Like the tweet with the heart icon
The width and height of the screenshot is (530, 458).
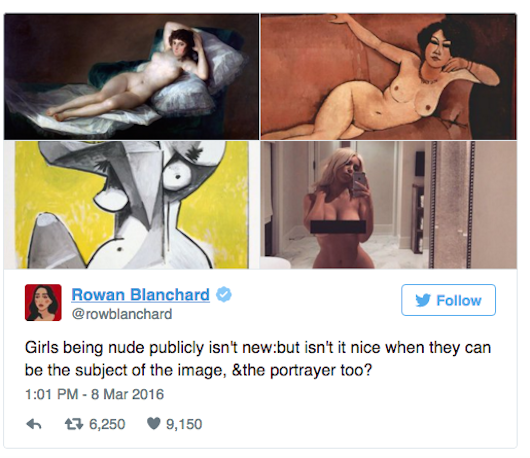point(153,424)
